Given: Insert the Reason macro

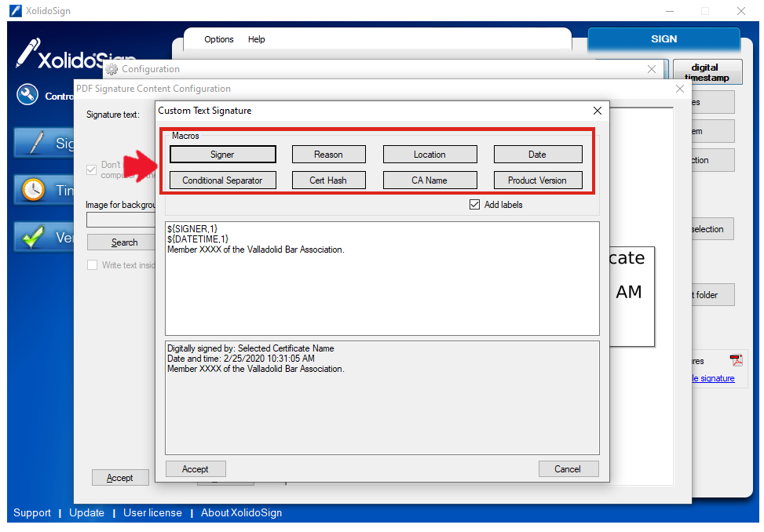Looking at the screenshot, I should (x=328, y=155).
